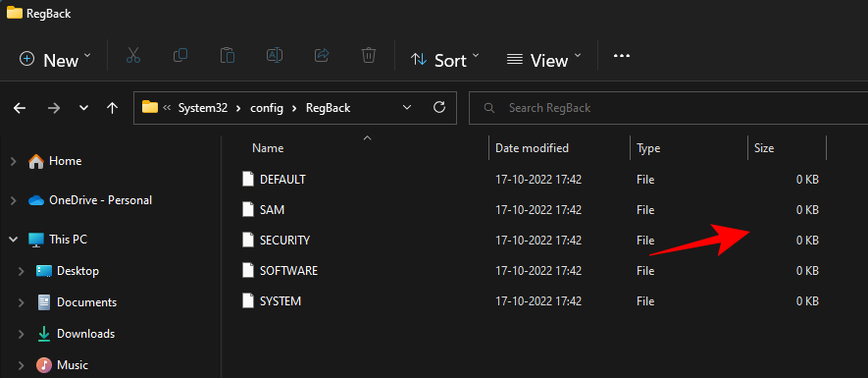Click the Paste clipboard icon
Viewport: 868px width, 378px height.
click(228, 55)
